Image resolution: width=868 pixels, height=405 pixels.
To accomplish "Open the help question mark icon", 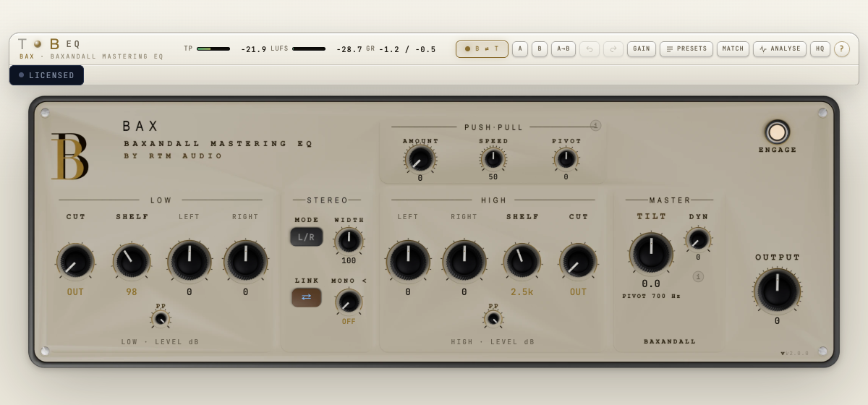I will pyautogui.click(x=841, y=49).
